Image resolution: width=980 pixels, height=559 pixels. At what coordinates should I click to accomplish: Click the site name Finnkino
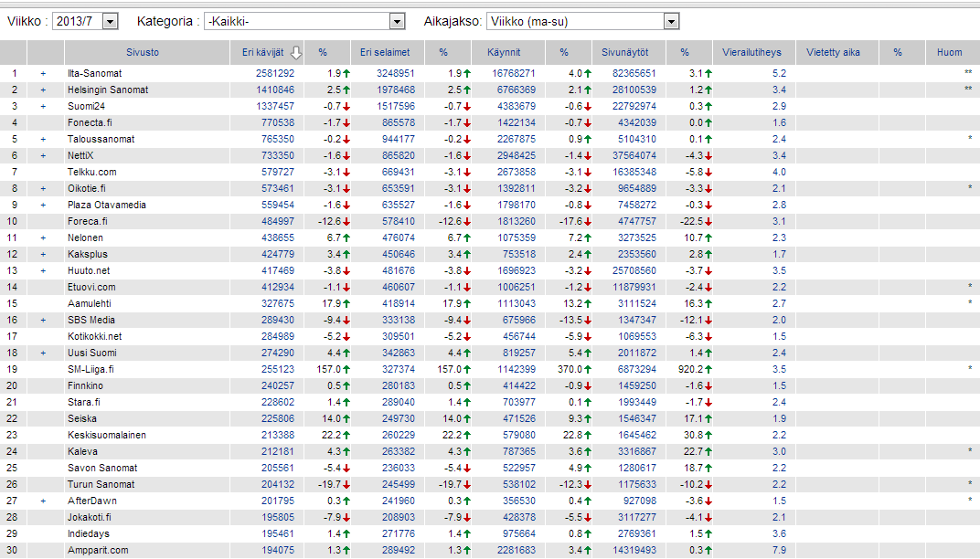point(86,386)
